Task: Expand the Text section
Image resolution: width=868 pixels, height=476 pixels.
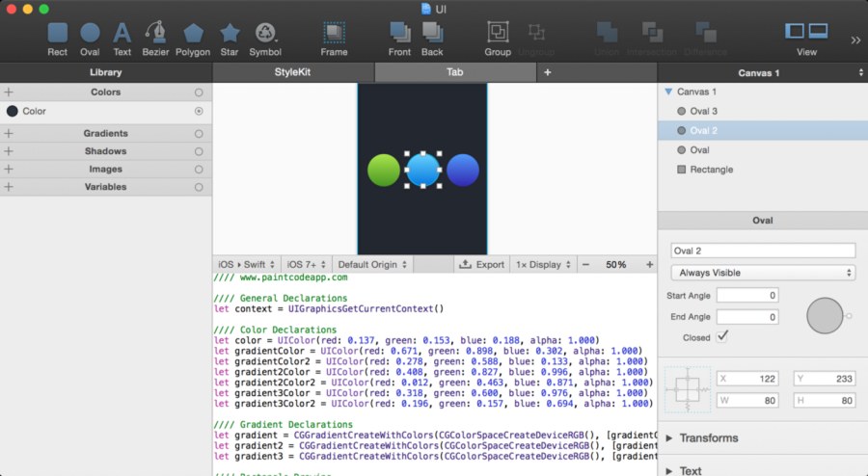Action: click(x=669, y=471)
